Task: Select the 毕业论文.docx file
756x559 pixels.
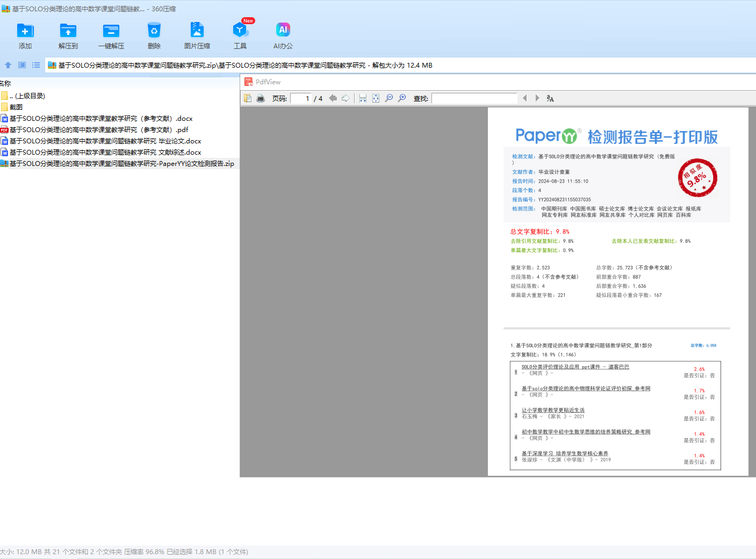Action: (x=101, y=141)
